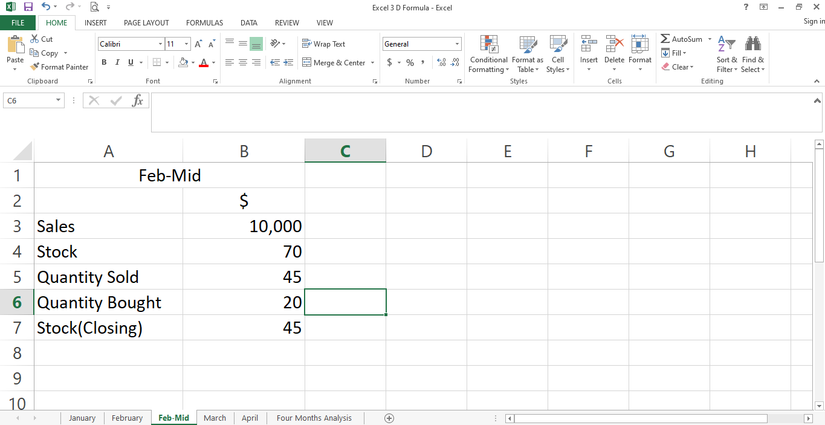Click the Format Painter brush

coord(34,67)
